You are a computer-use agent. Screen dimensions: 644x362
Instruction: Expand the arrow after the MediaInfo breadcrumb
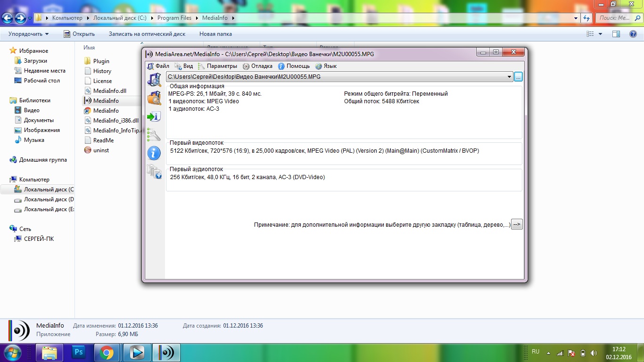[x=232, y=18]
